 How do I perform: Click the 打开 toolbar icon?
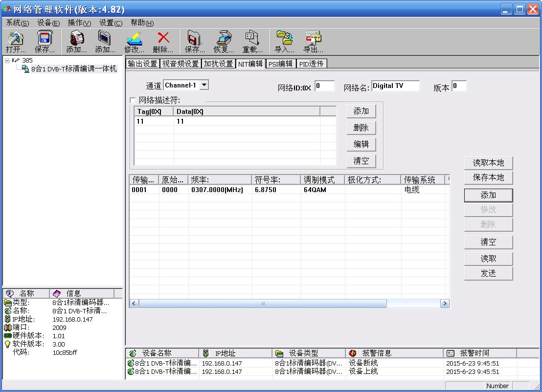pos(16,38)
